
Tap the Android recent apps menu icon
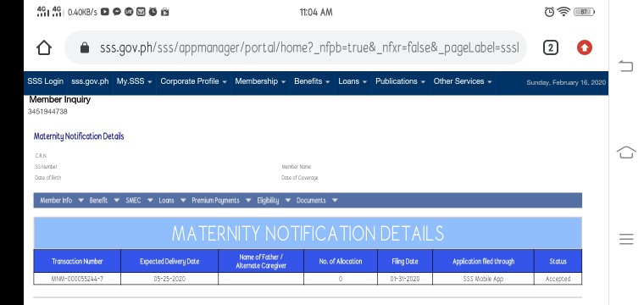[626, 239]
